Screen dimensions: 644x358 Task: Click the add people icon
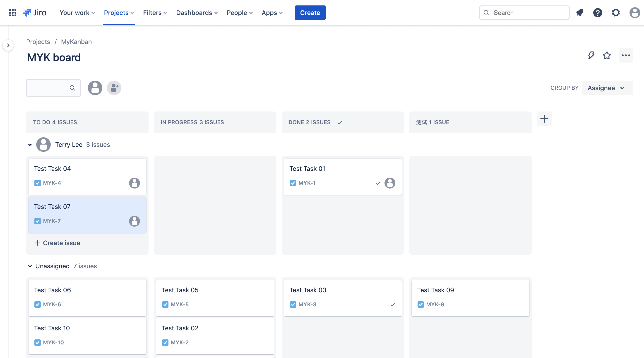[114, 88]
